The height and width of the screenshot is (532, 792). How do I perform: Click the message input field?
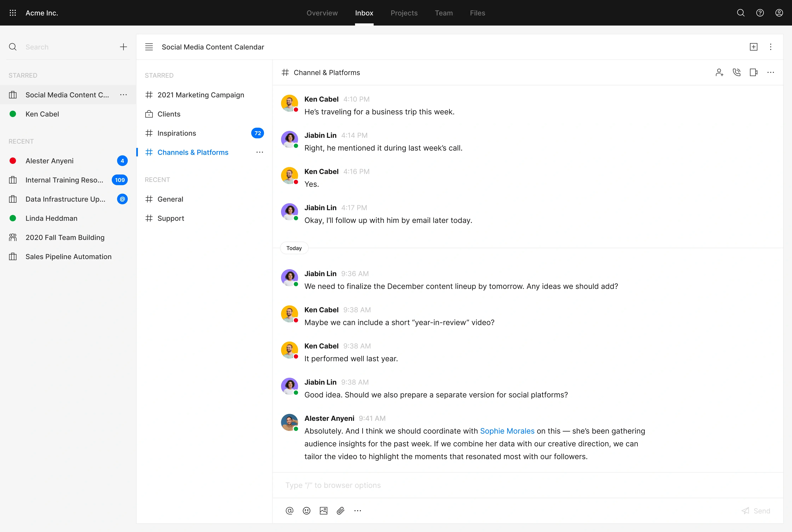[509, 485]
